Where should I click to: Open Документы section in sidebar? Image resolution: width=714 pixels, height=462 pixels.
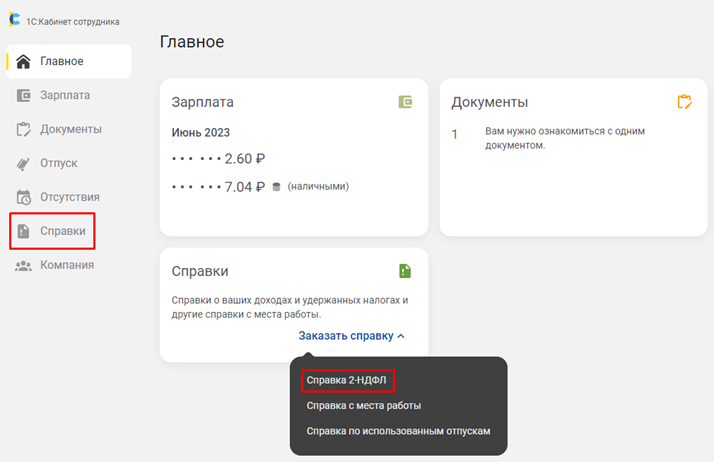point(69,129)
